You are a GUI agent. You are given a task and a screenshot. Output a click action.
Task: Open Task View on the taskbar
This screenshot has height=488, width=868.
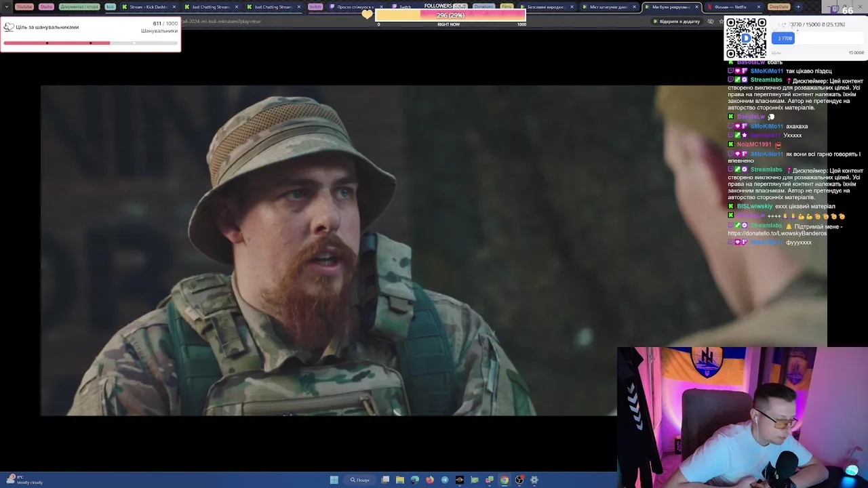[385, 480]
